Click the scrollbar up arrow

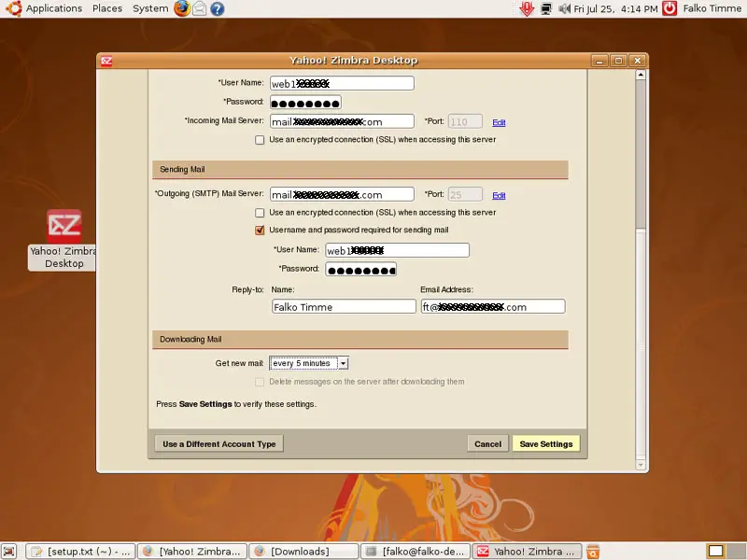641,75
